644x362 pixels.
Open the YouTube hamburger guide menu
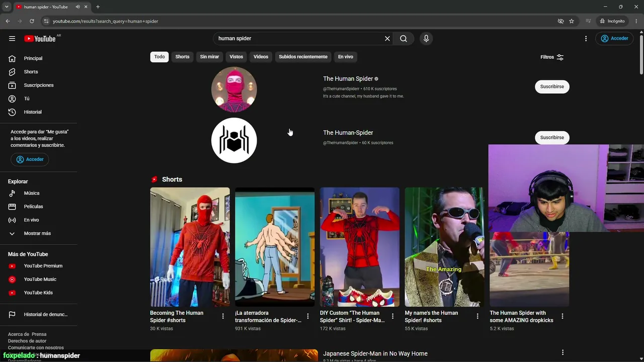(x=12, y=39)
